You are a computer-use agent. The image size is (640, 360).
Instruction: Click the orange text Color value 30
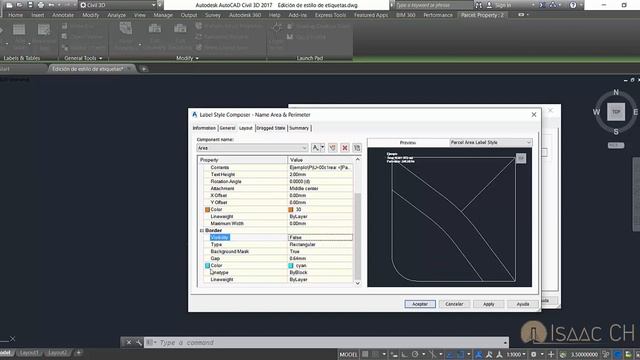[320, 209]
